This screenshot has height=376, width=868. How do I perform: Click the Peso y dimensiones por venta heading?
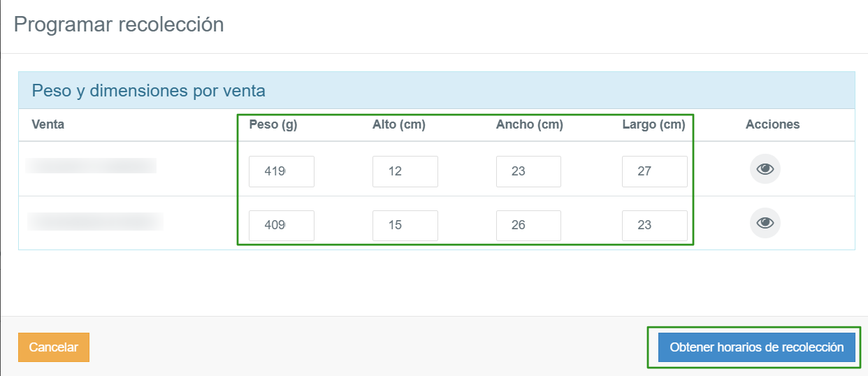click(149, 91)
